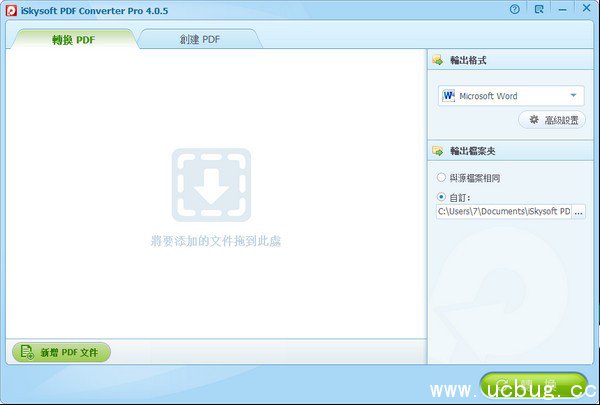
Task: Click the gear icon for advanced settings
Action: [534, 120]
